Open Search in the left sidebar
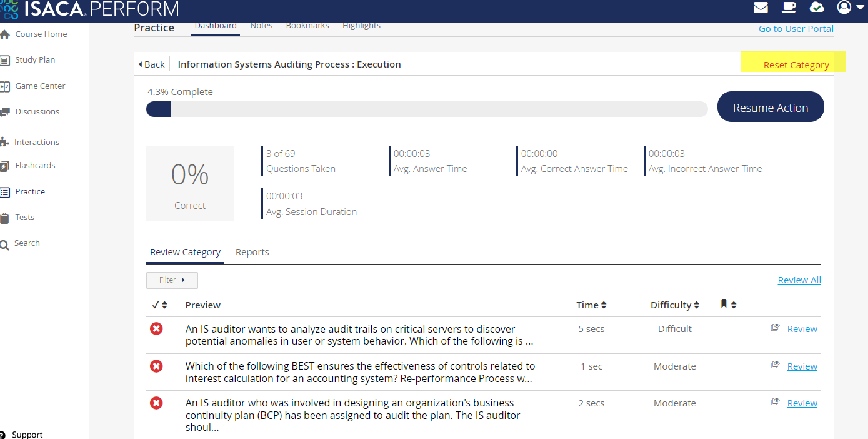 27,243
